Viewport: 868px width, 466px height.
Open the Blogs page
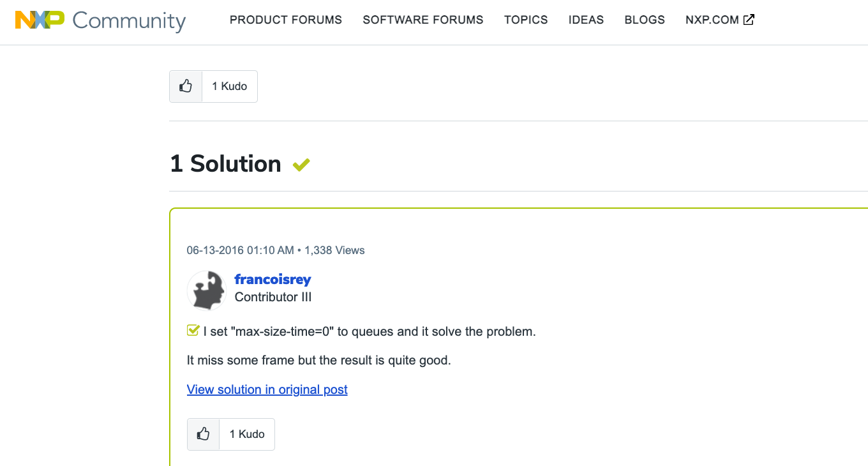[x=644, y=20]
